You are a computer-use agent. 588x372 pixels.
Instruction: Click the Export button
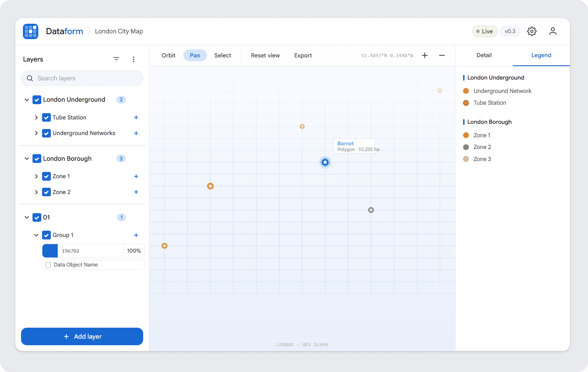[303, 55]
